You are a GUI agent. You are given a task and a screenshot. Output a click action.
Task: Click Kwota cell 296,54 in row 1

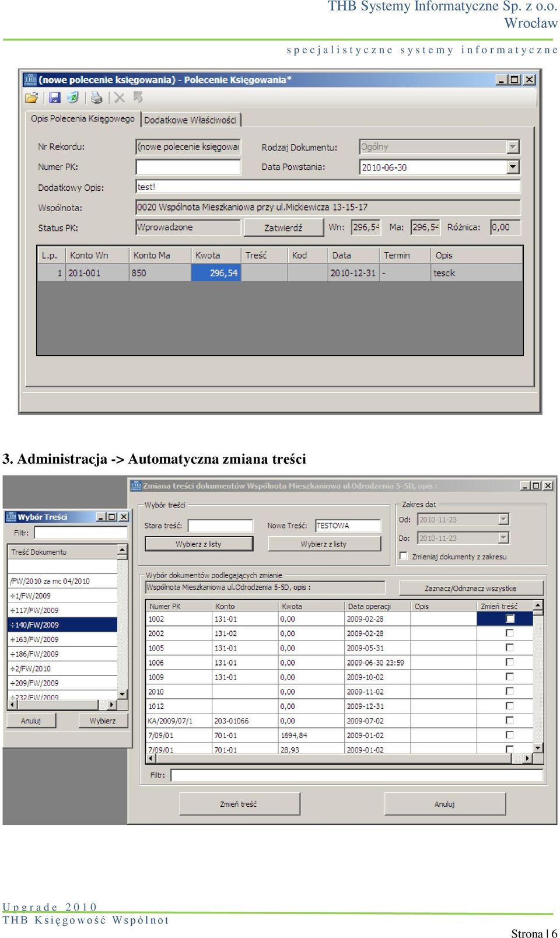click(x=216, y=272)
